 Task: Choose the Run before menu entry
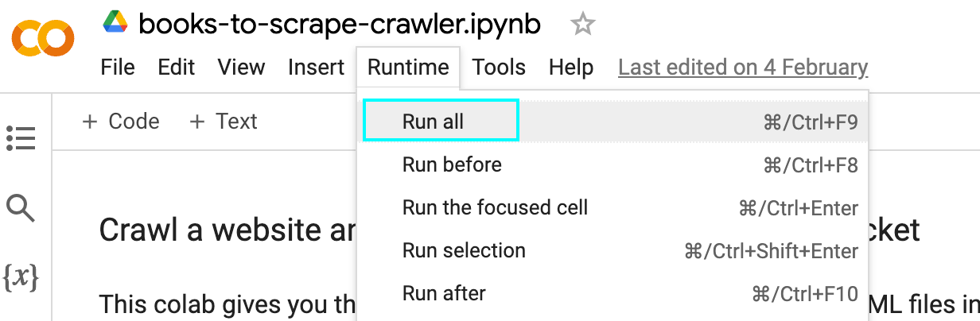coord(452,165)
